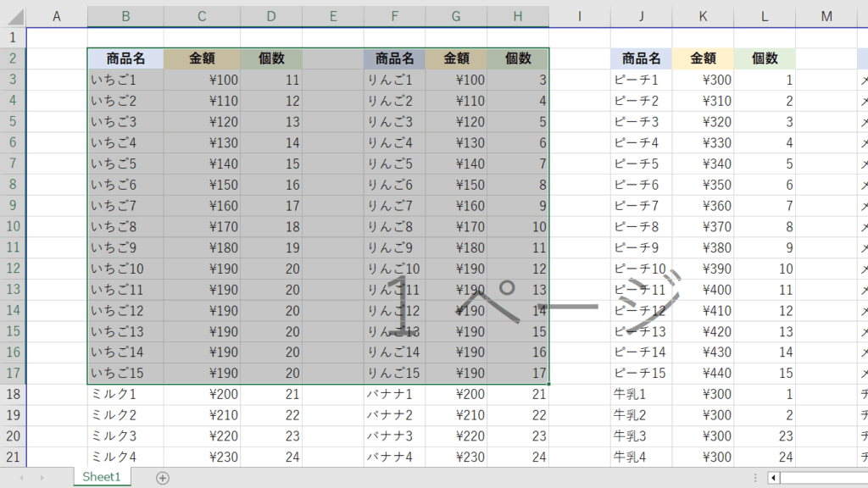Screen dimensions: 868x488
Task: Select the cell いちご1
Action: 125,80
